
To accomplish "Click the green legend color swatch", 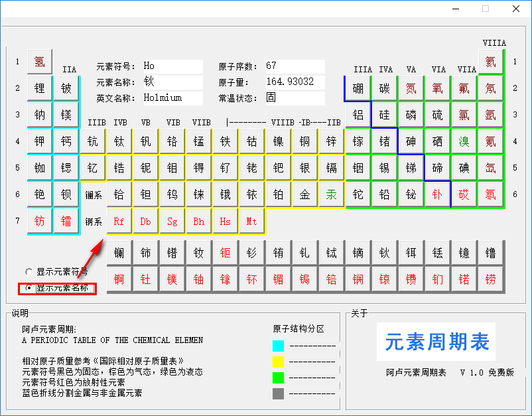I will pyautogui.click(x=279, y=378).
